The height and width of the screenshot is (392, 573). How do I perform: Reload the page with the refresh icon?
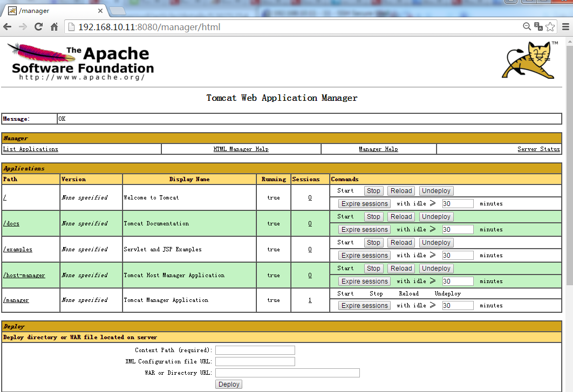coord(38,26)
